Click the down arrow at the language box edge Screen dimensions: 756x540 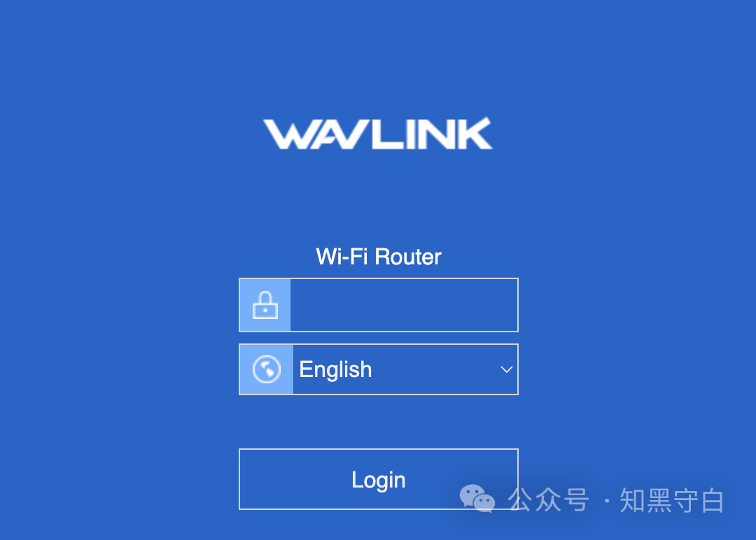506,369
